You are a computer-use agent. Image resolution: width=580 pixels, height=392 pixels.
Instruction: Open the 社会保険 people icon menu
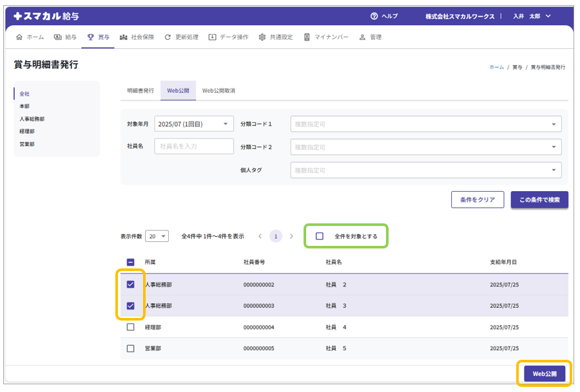124,37
